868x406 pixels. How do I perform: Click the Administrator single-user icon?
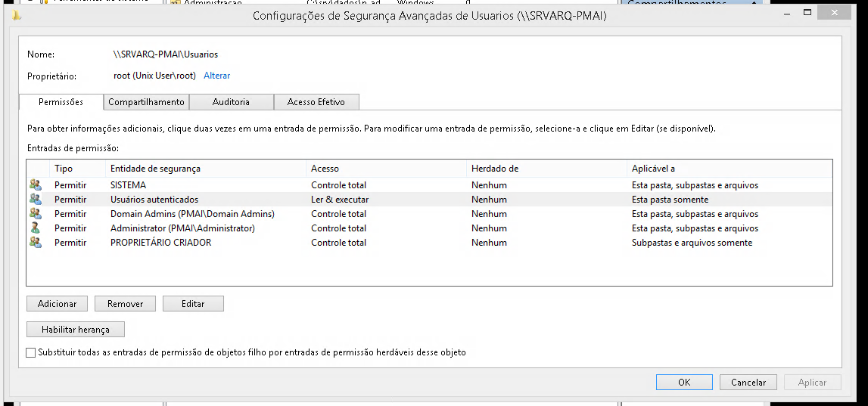click(x=36, y=228)
